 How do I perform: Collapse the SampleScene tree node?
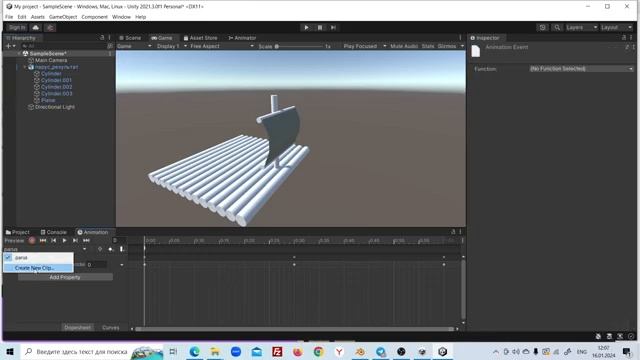coord(19,53)
